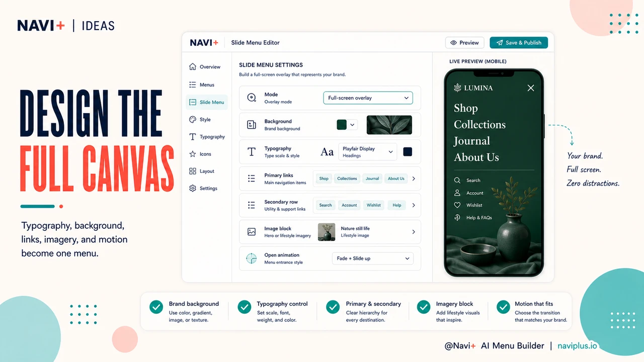Screen dimensions: 644x362
Task: Open About Us link in mobile preview
Action: (476, 157)
